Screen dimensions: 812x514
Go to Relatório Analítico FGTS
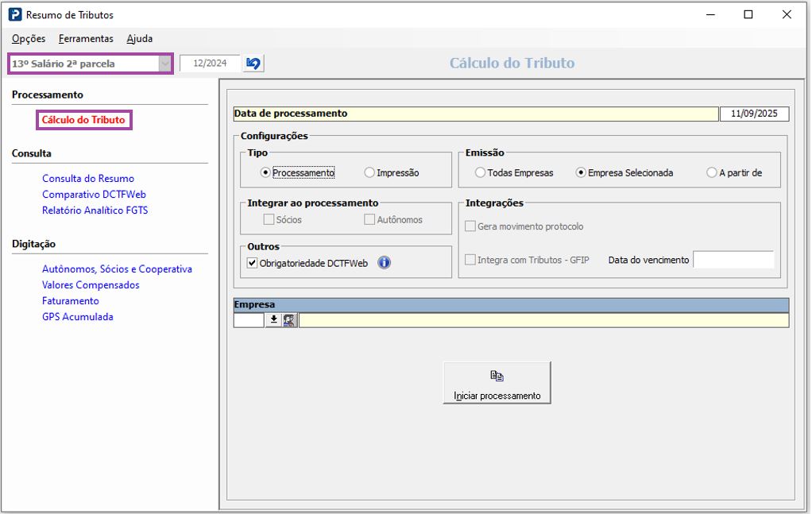click(x=95, y=211)
